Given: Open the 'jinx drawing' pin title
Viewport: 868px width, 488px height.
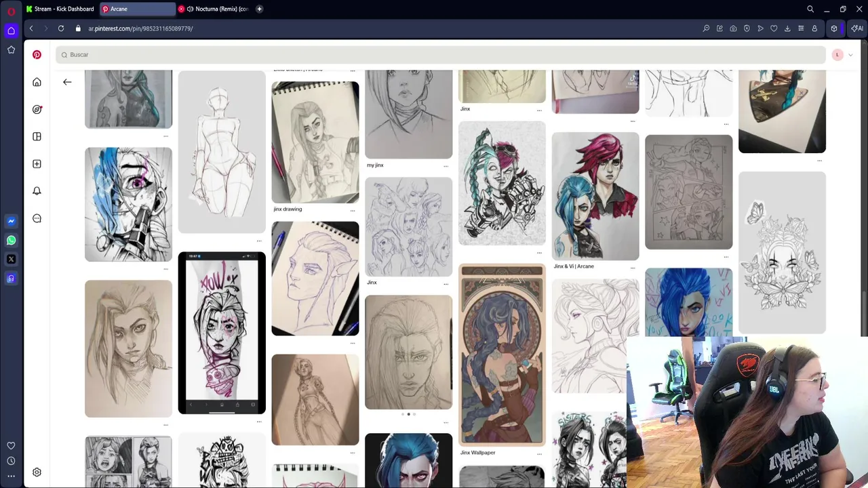Looking at the screenshot, I should (288, 209).
